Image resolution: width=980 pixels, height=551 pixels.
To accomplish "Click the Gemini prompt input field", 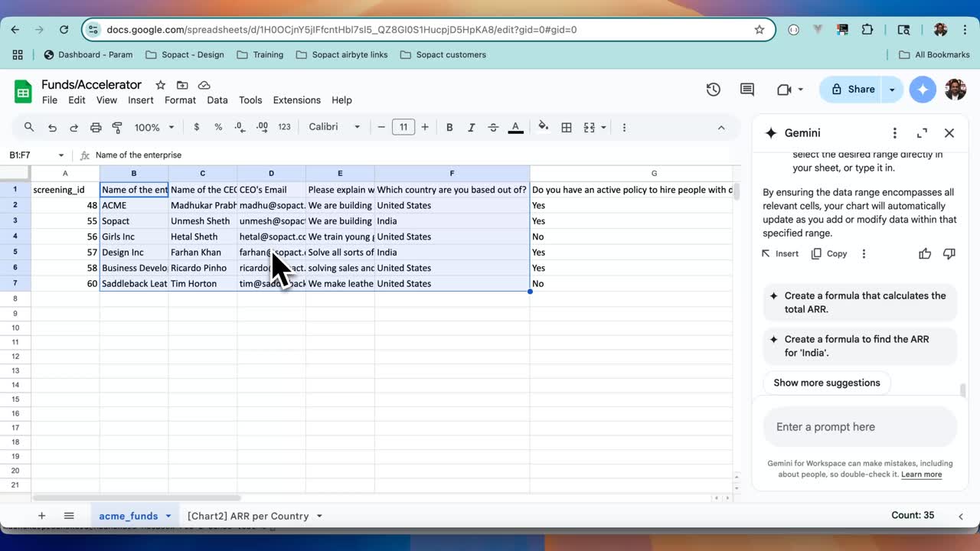I will tap(861, 427).
